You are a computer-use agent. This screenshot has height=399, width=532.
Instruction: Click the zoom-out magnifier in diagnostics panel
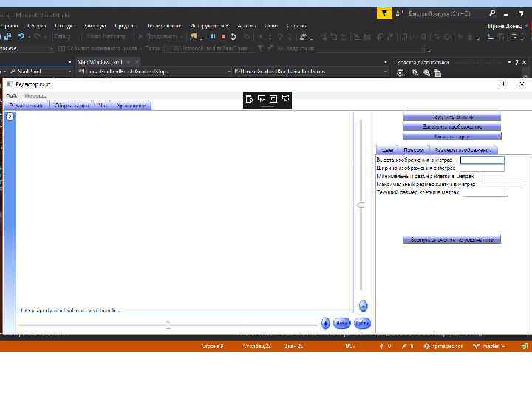[x=426, y=72]
